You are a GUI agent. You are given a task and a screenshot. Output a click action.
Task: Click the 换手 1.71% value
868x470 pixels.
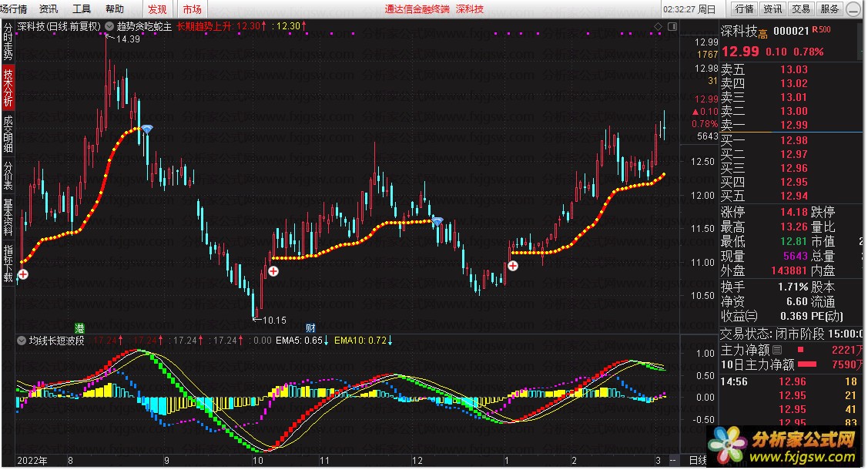793,287
